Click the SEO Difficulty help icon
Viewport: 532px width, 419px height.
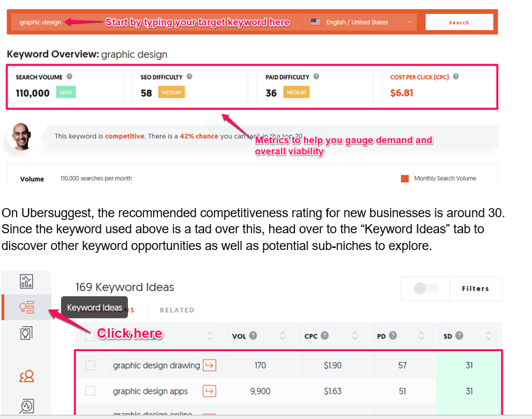[189, 77]
